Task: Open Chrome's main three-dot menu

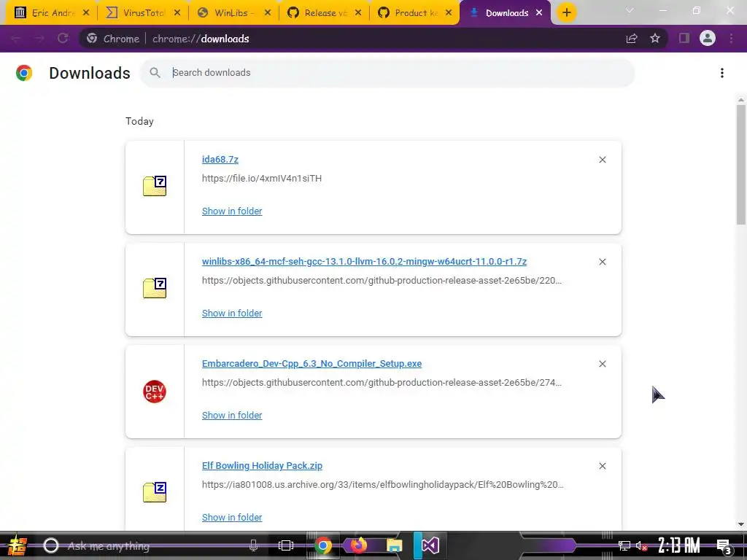Action: [x=731, y=39]
